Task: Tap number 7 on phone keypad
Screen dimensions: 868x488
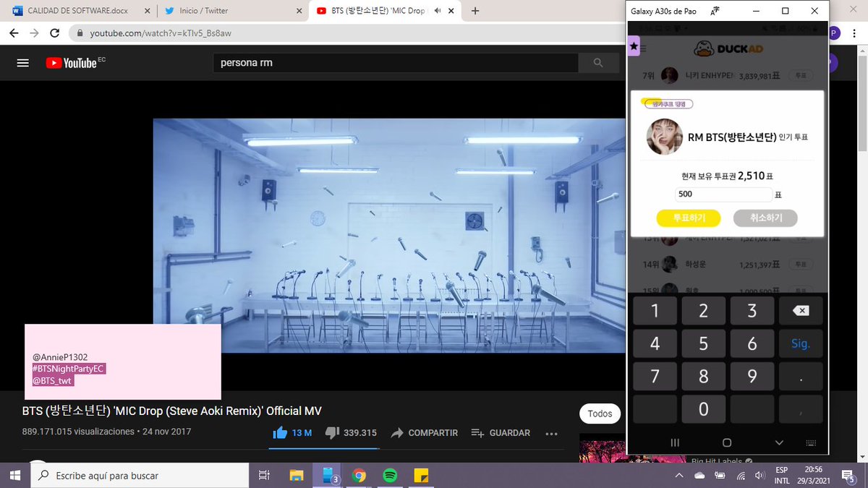Action: pos(655,377)
